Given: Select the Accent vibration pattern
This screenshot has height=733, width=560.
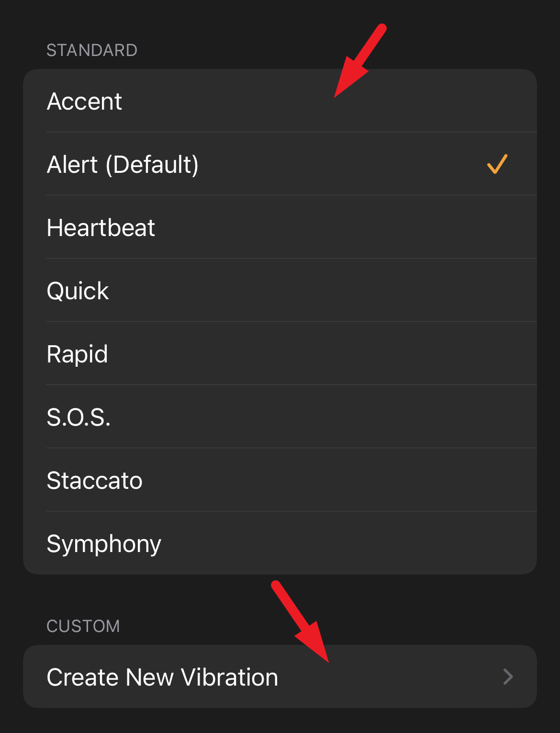Looking at the screenshot, I should [x=280, y=101].
